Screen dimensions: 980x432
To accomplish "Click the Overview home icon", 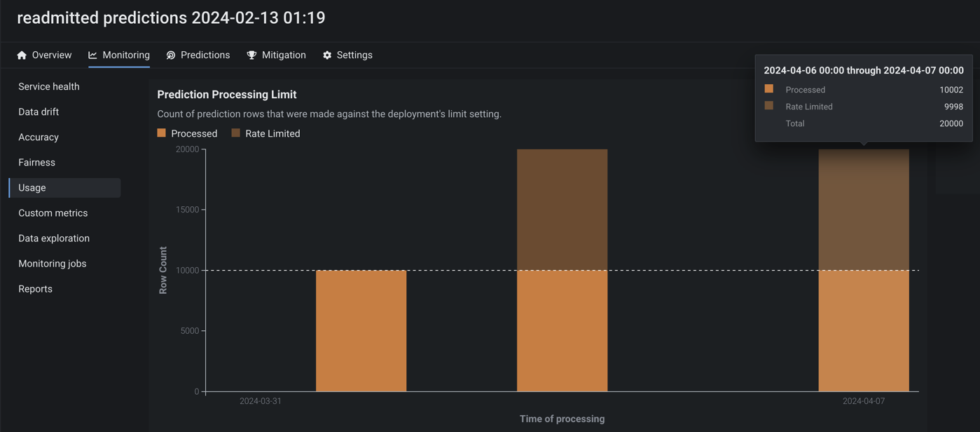I will 22,55.
